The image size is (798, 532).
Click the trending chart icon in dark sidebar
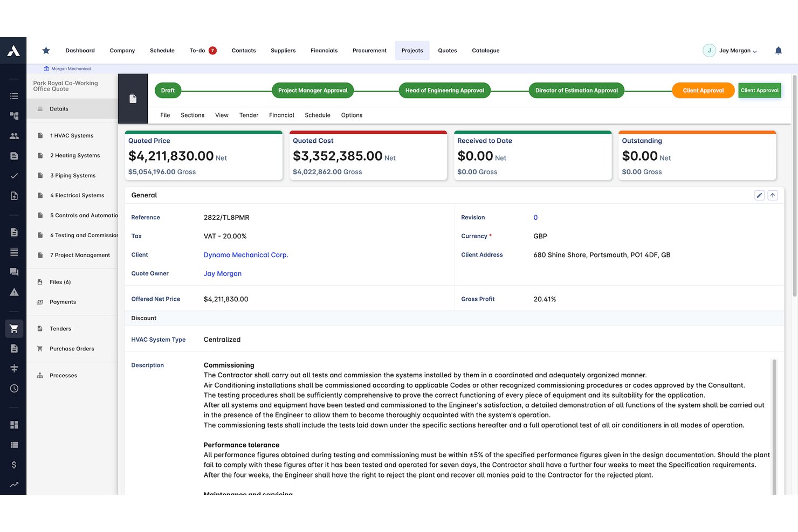(x=14, y=485)
